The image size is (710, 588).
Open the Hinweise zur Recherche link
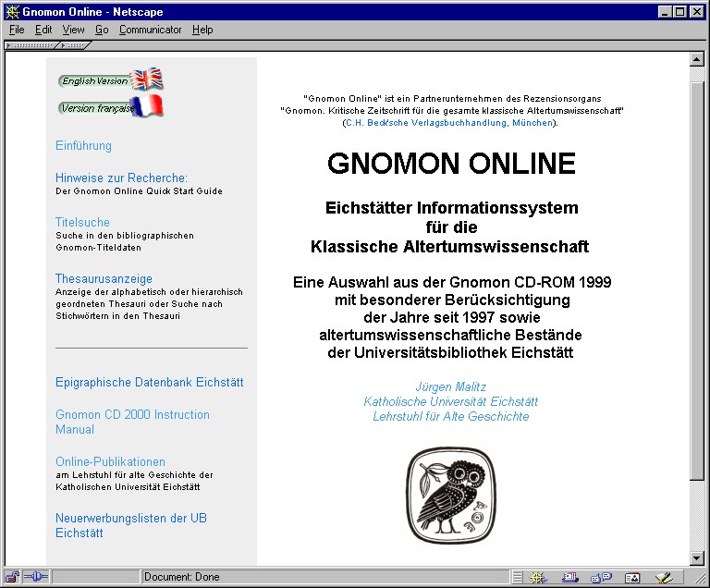121,178
